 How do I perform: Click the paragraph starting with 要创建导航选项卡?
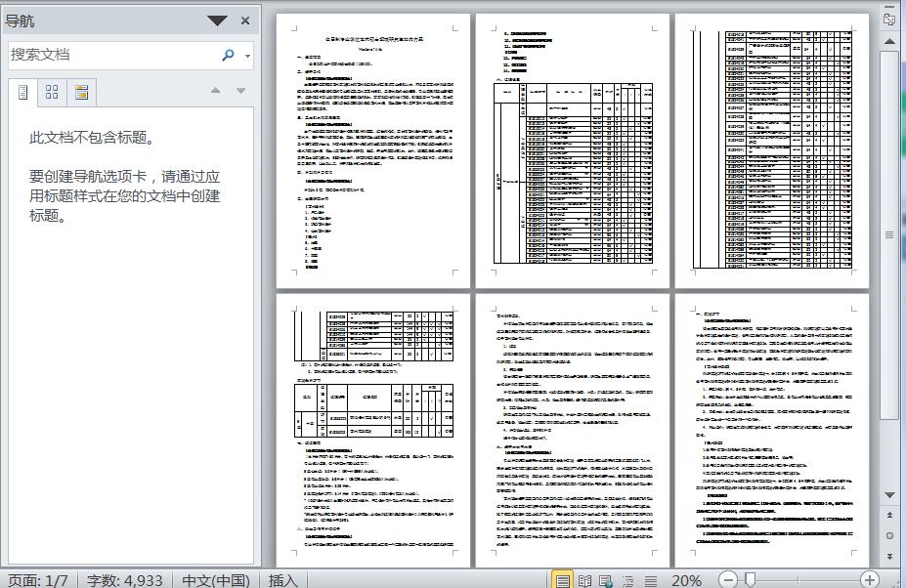click(x=124, y=195)
